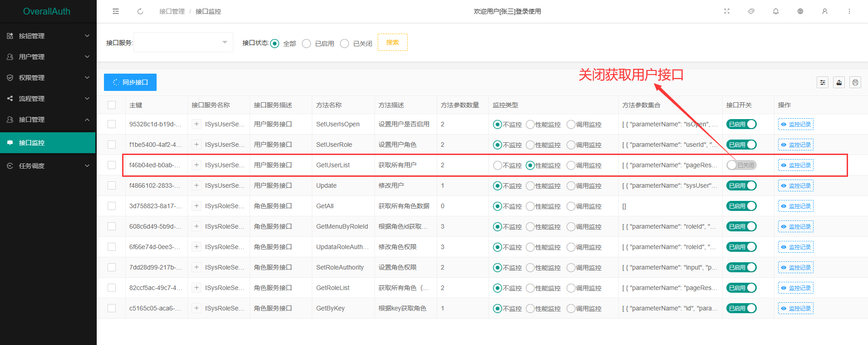Screen dimensions: 868x345
Task: Toggle the GetUserList interface switch
Action: coord(741,165)
